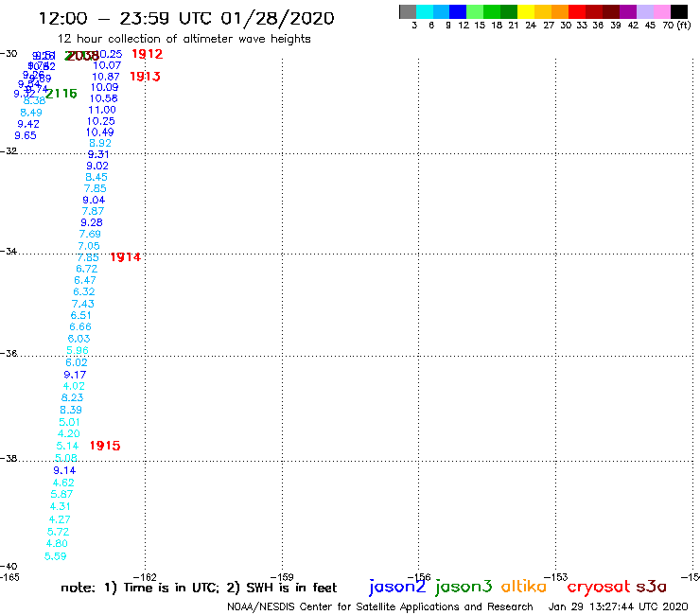This screenshot has width=700, height=615.
Task: Click the latitude axis label '-36'
Action: coord(9,353)
